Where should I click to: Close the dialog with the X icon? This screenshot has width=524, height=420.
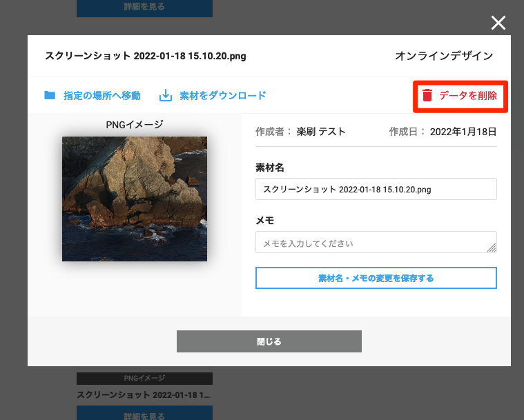498,23
